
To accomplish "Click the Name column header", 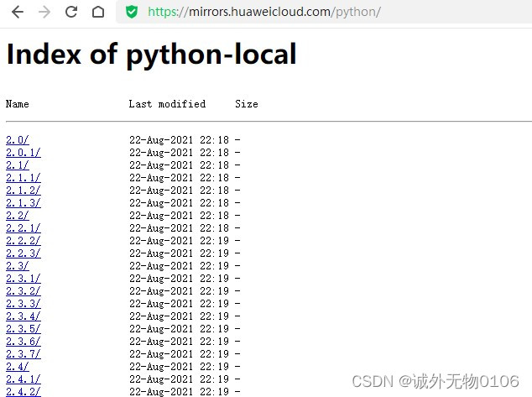I will coord(18,104).
